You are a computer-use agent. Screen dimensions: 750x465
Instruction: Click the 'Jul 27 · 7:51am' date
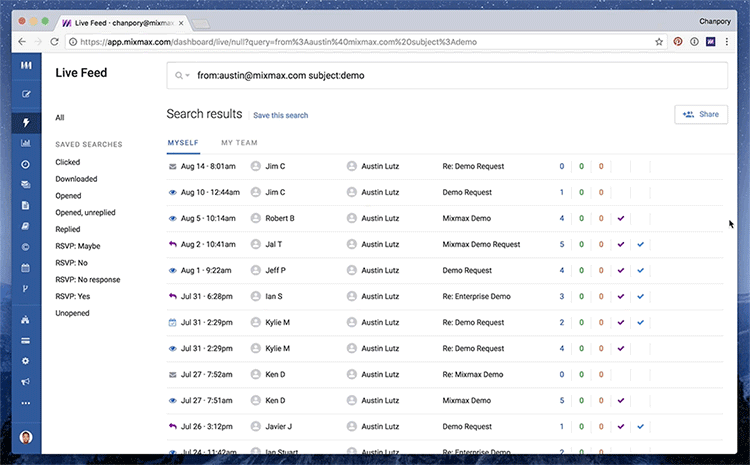(x=207, y=401)
